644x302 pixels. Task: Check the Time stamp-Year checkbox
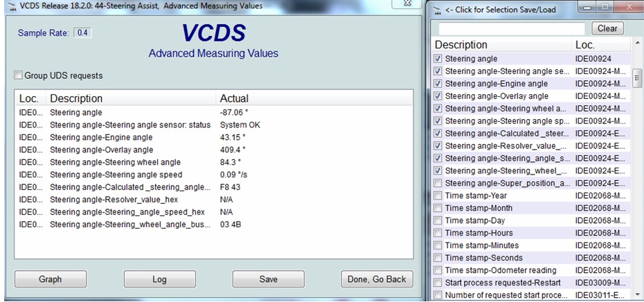438,195
